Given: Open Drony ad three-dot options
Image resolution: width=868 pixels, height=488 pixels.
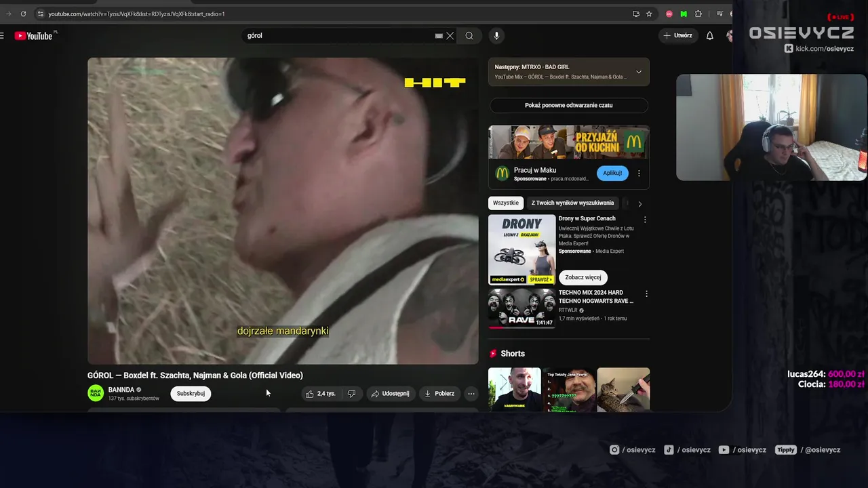Looking at the screenshot, I should click(x=645, y=220).
